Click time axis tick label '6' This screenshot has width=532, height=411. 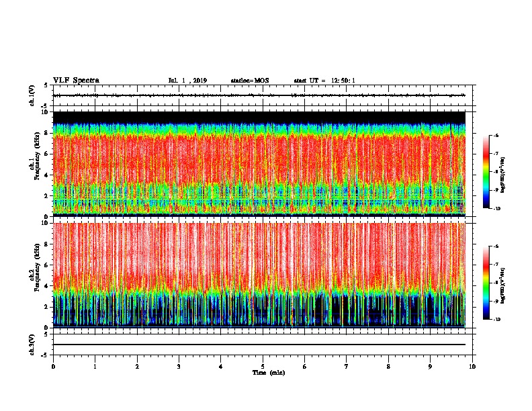305,367
